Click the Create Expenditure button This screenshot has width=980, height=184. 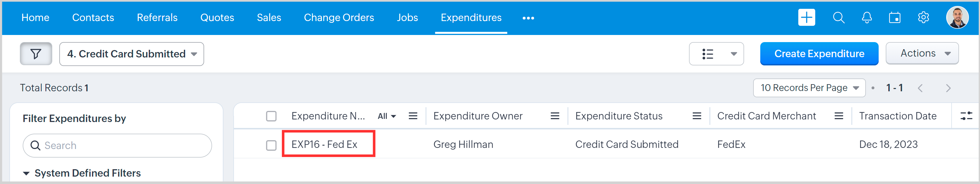819,54
